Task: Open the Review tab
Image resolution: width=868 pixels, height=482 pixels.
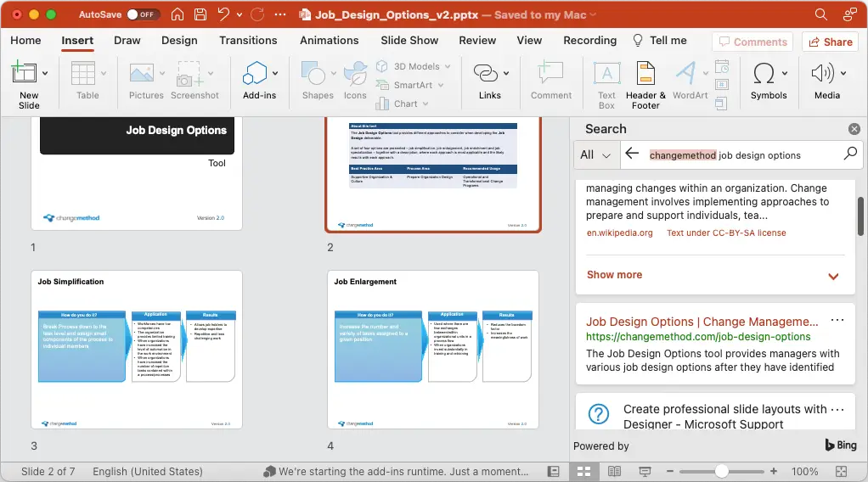Action: 477,41
